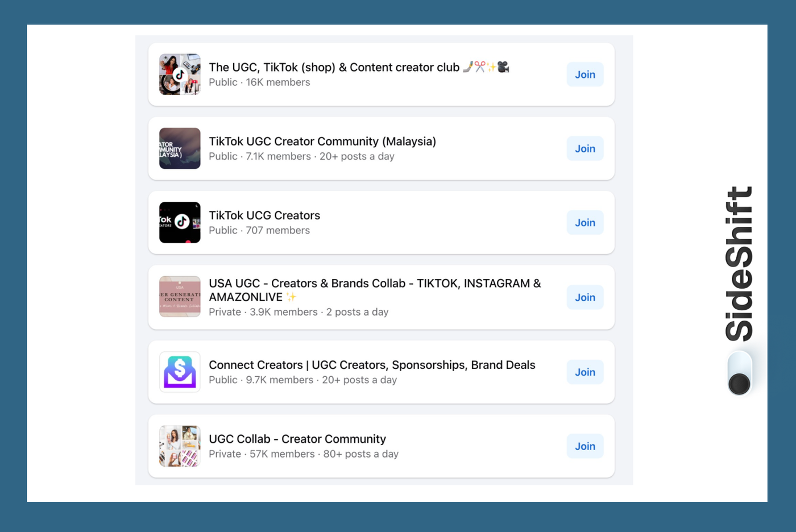Open the UGC Collab Creator Community group link

(x=297, y=439)
